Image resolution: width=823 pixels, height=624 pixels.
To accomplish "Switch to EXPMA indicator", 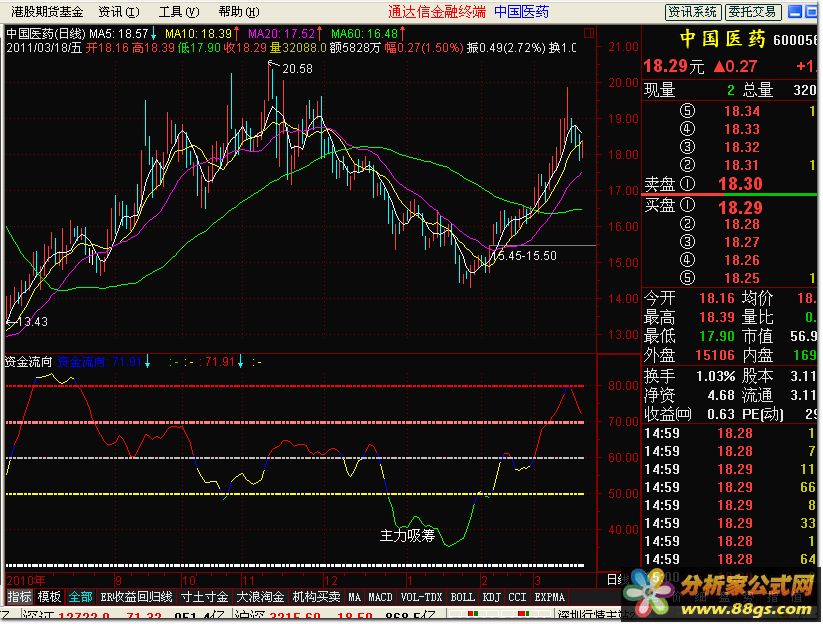I will [550, 597].
